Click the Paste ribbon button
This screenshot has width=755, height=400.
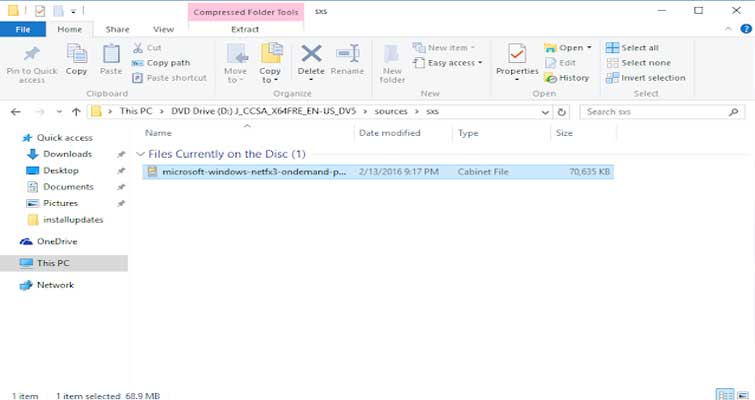(111, 60)
